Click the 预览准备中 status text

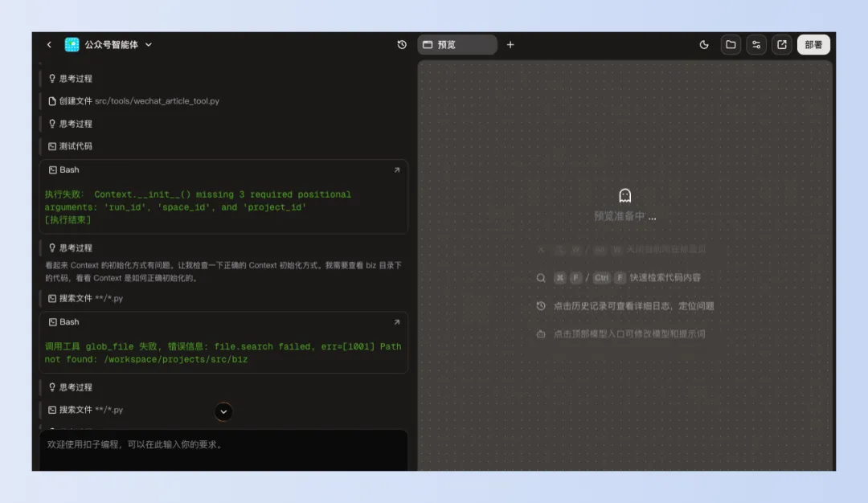(x=625, y=216)
